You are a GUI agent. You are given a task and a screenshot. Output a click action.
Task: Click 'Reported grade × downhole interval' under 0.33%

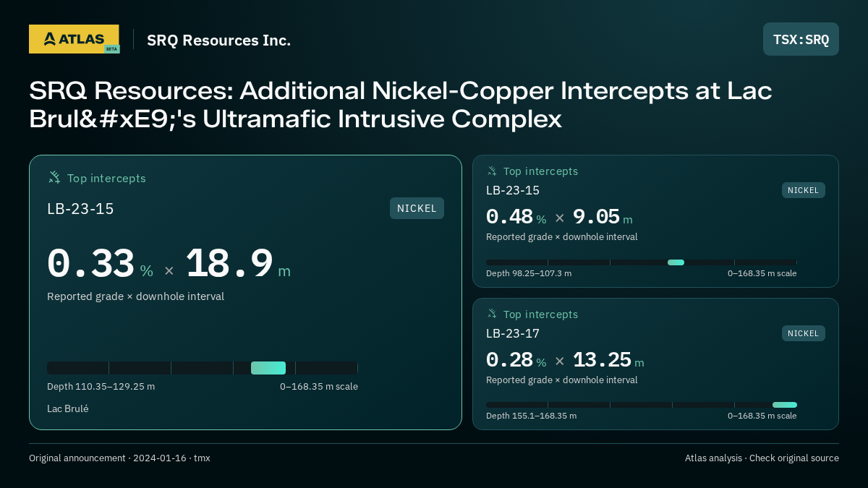pyautogui.click(x=135, y=296)
